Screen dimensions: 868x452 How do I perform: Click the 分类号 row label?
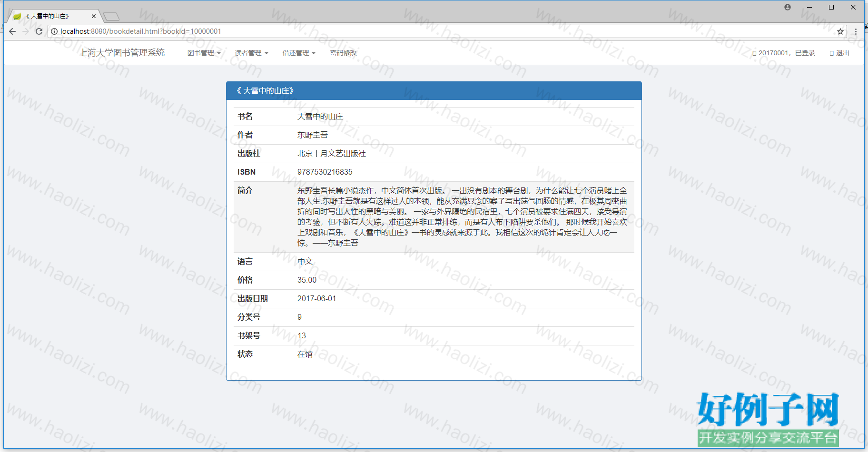pyautogui.click(x=249, y=317)
